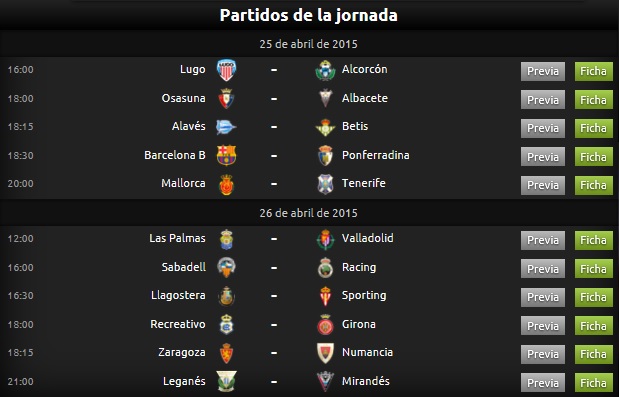
Task: Open Ficha for Alavés vs Betis
Action: [593, 128]
